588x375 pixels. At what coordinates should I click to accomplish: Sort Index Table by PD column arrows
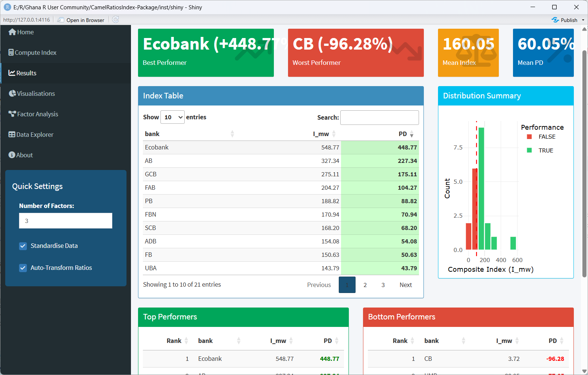pyautogui.click(x=412, y=134)
